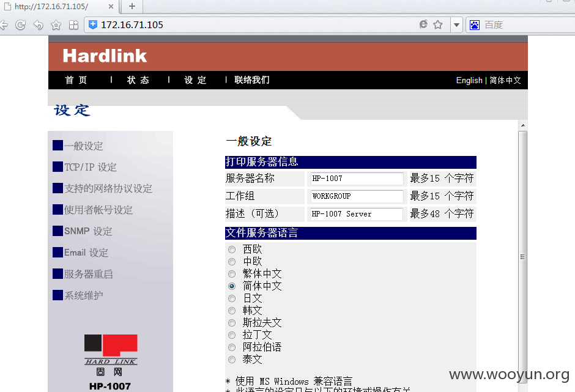Click the compatibility mode icon in address bar
The width and height of the screenshot is (575, 392).
[423, 24]
